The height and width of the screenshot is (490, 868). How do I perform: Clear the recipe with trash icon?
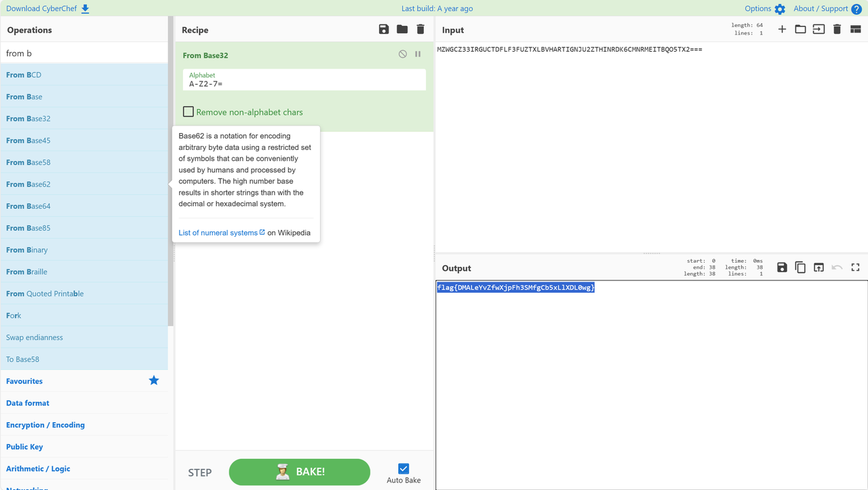pyautogui.click(x=420, y=29)
